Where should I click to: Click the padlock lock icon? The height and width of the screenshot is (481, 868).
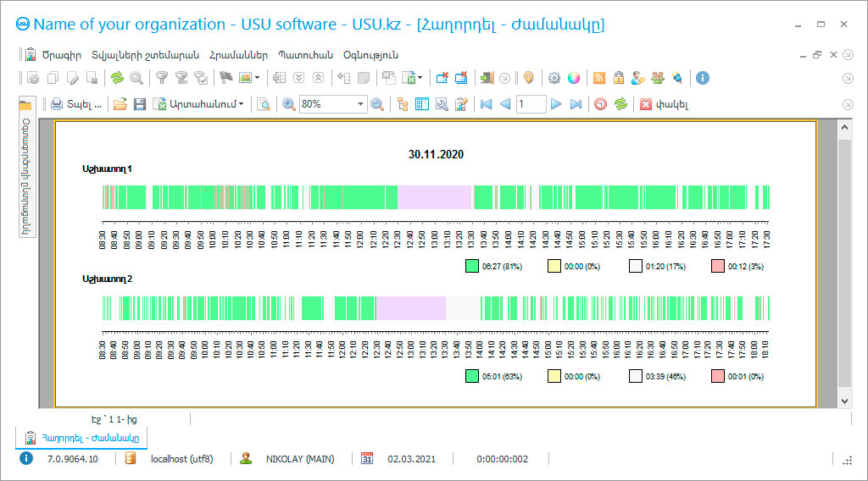(619, 78)
